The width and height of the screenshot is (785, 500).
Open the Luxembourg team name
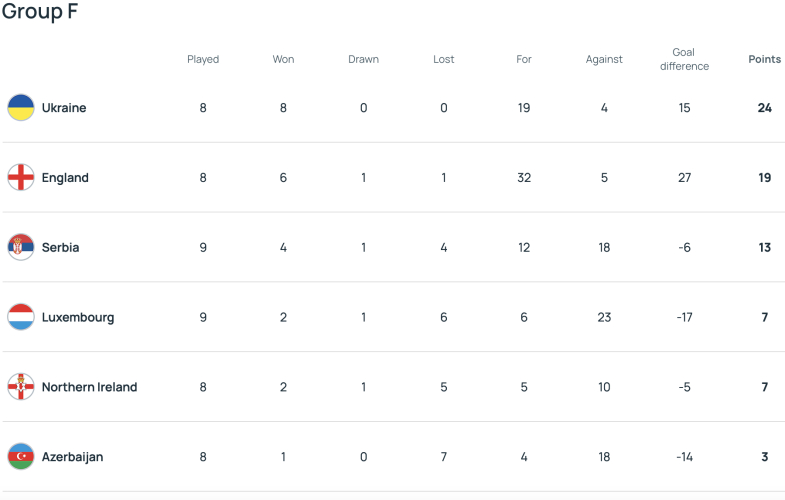(x=78, y=317)
